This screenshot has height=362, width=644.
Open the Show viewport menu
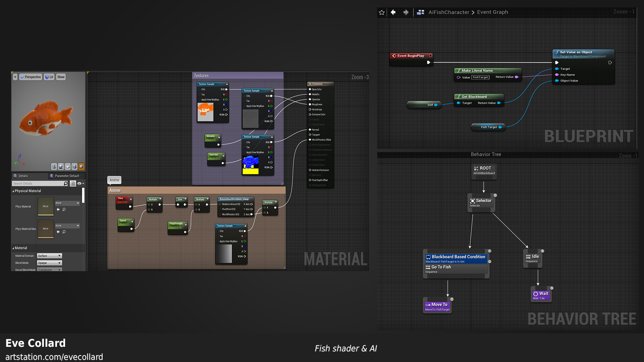click(61, 77)
